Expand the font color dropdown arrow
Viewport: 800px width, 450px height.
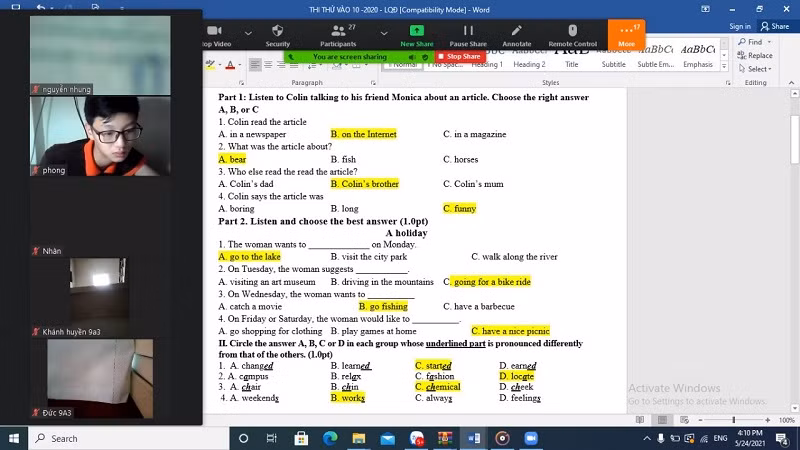240,65
